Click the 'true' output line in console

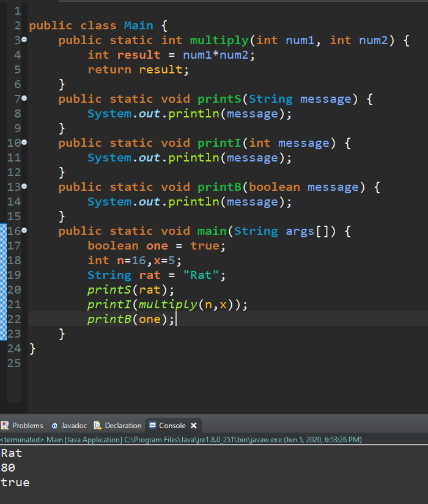[x=15, y=483]
